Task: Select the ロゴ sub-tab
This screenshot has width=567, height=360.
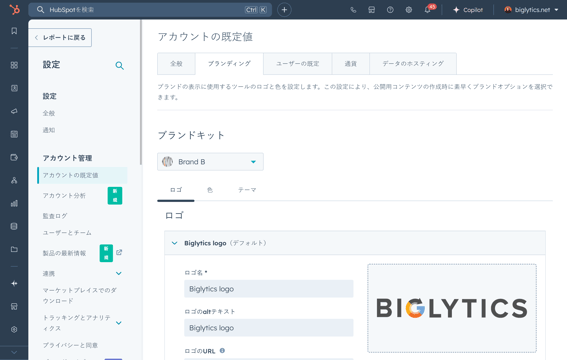Action: tap(176, 190)
